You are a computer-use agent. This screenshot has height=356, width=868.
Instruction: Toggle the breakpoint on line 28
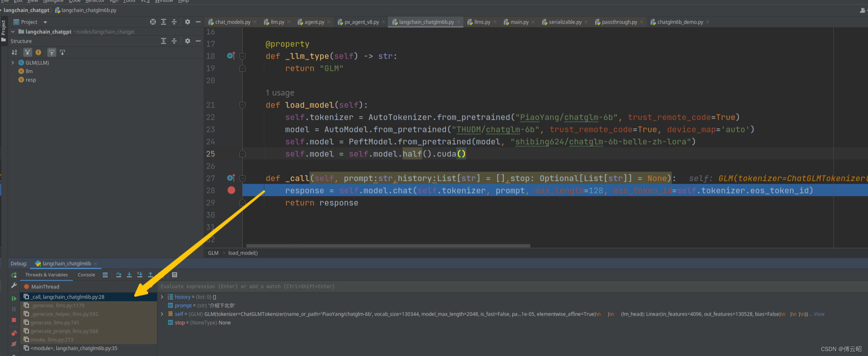coord(231,190)
